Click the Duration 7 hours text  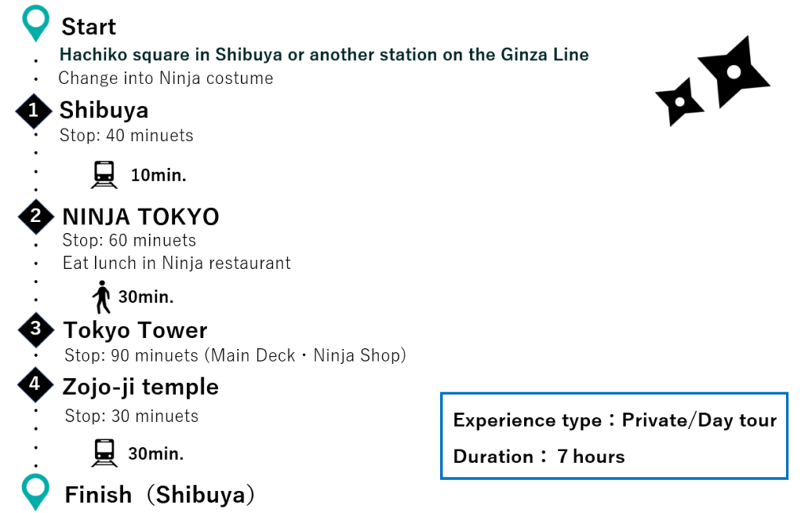539,457
